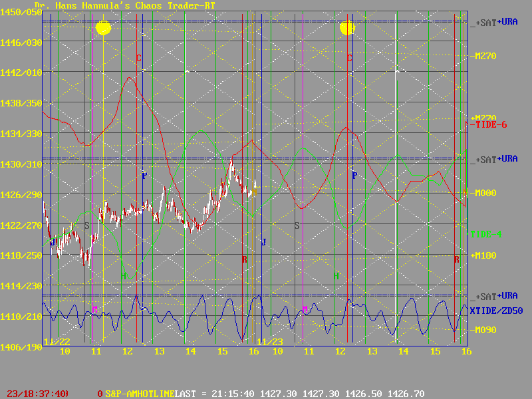
Task: Click the gray S marker on 11/22
Action: pyautogui.click(x=86, y=225)
